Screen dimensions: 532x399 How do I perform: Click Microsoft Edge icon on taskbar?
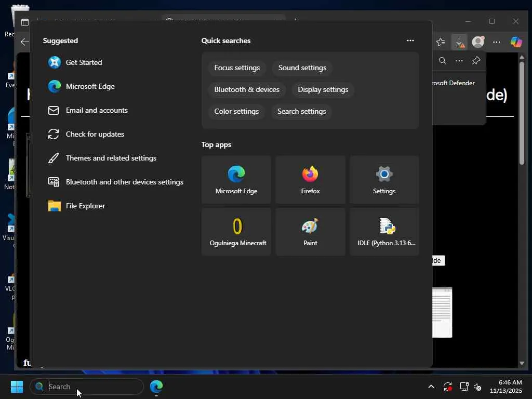point(156,387)
